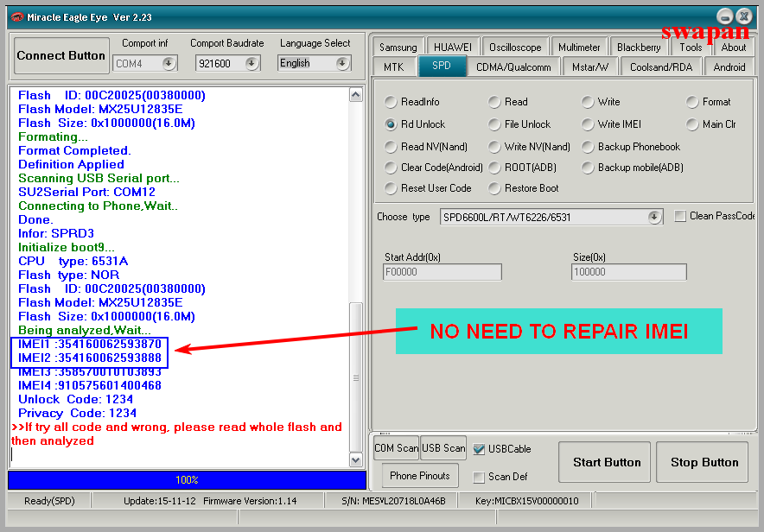Select the SPD tab
The image size is (764, 532).
click(442, 66)
